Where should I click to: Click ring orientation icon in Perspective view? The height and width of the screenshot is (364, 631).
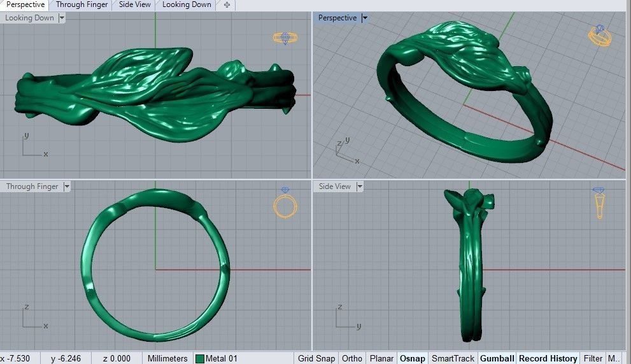click(600, 36)
